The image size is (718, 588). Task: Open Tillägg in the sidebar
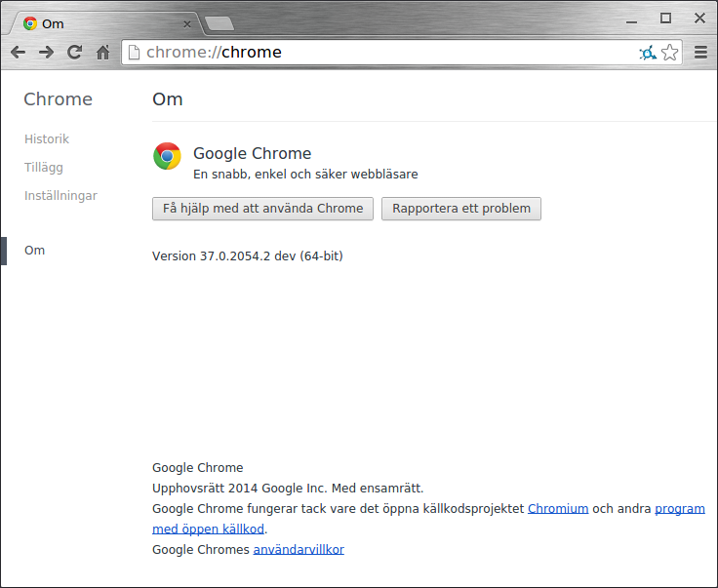click(44, 168)
